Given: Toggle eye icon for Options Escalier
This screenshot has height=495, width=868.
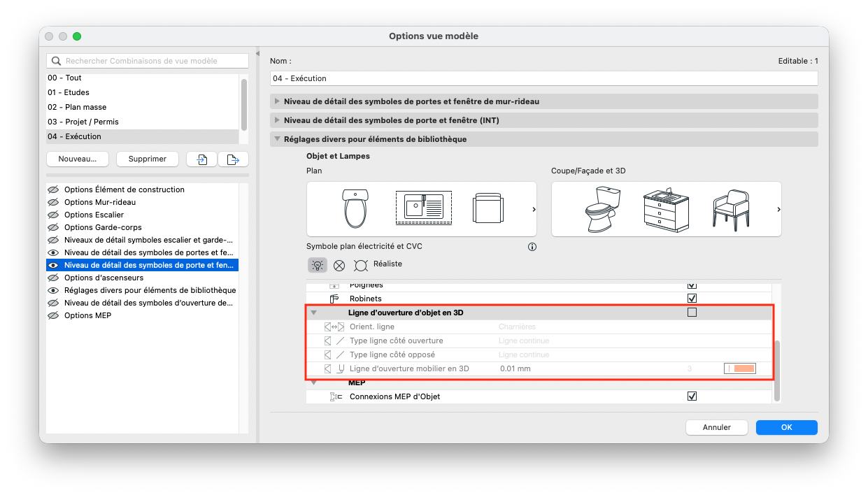Looking at the screenshot, I should (x=52, y=215).
